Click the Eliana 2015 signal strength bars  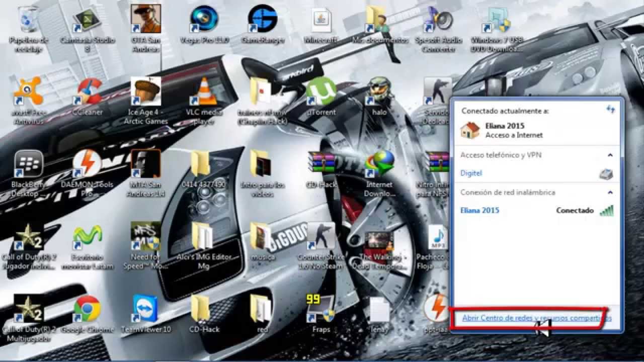[x=607, y=211]
